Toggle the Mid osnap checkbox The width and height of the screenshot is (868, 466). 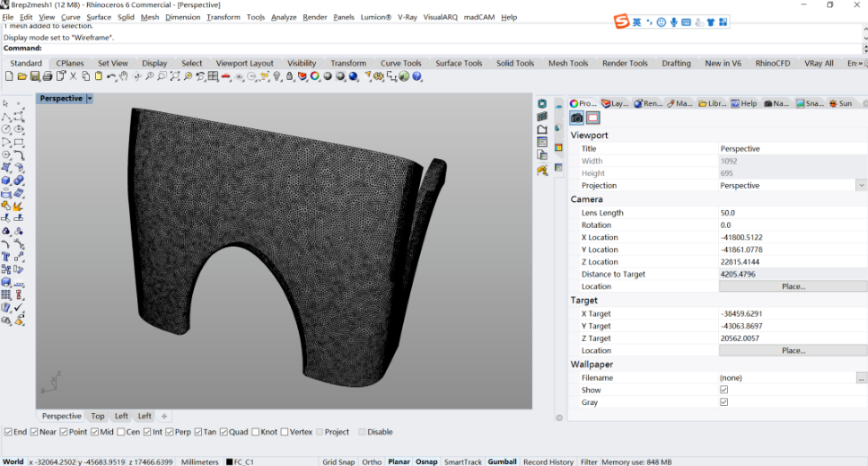[94, 432]
